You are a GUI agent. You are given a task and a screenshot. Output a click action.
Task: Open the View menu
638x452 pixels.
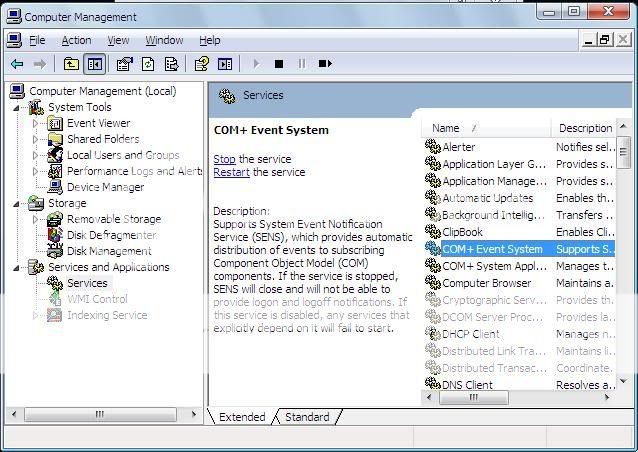(118, 40)
